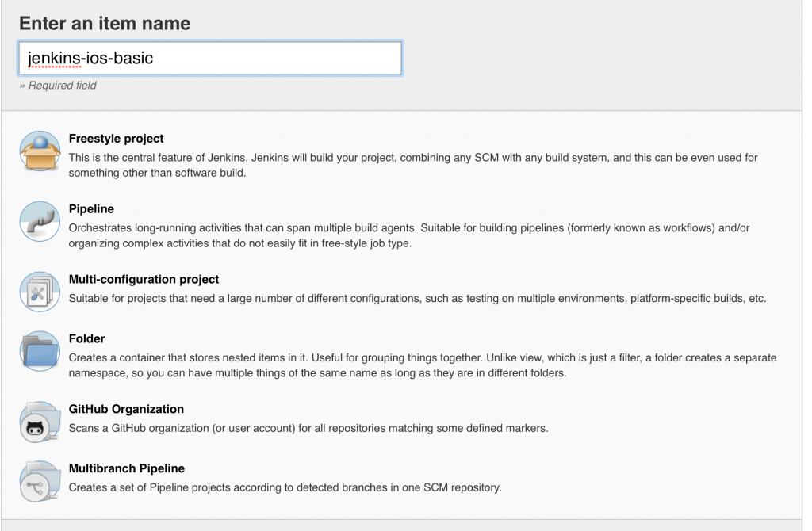
Task: Click the description about scanning a GitHub organization
Action: [x=308, y=429]
